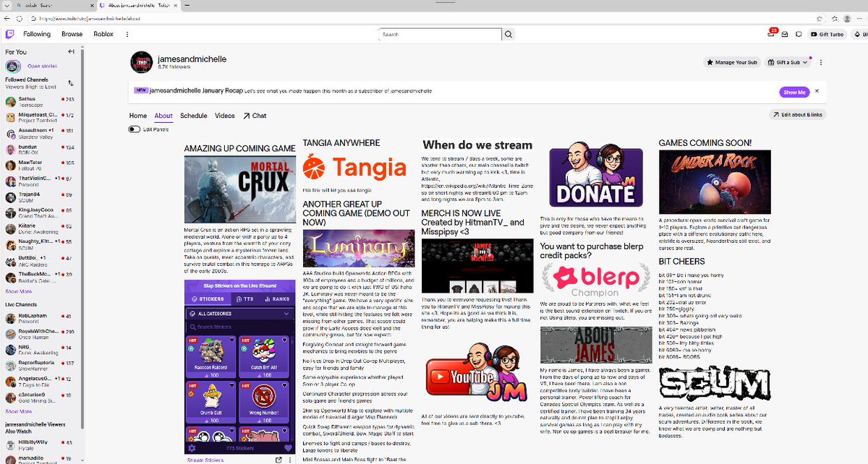The image size is (868, 464).
Task: Click the browser back arrow
Action: tap(7, 17)
